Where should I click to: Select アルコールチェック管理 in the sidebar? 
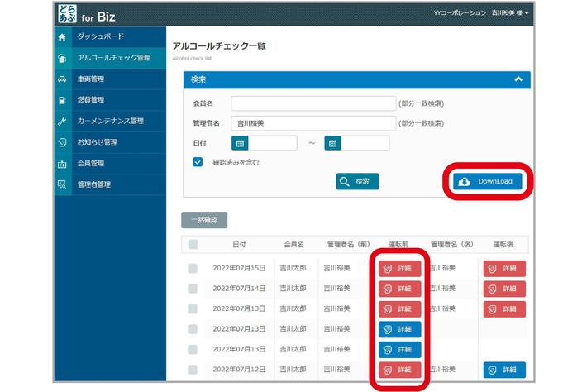[113, 58]
